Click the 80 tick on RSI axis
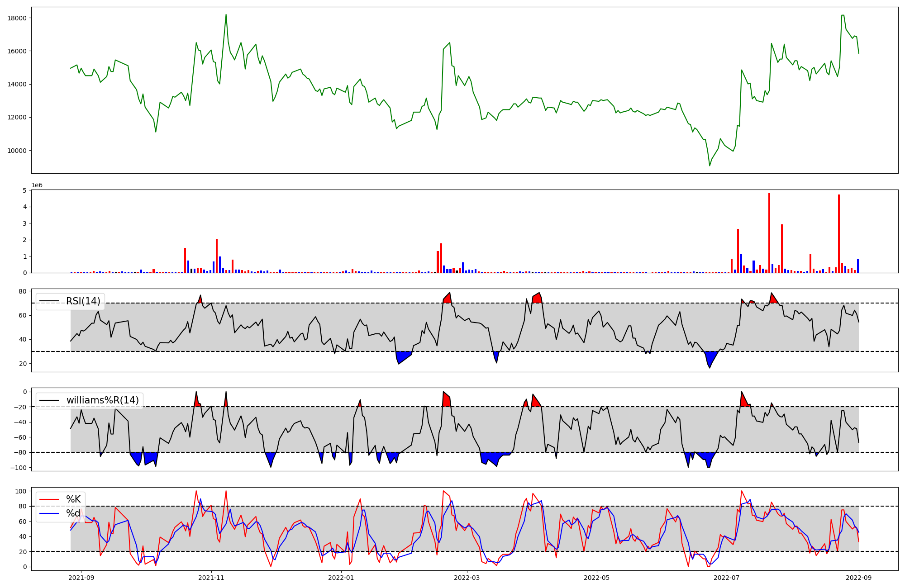 click(23, 291)
